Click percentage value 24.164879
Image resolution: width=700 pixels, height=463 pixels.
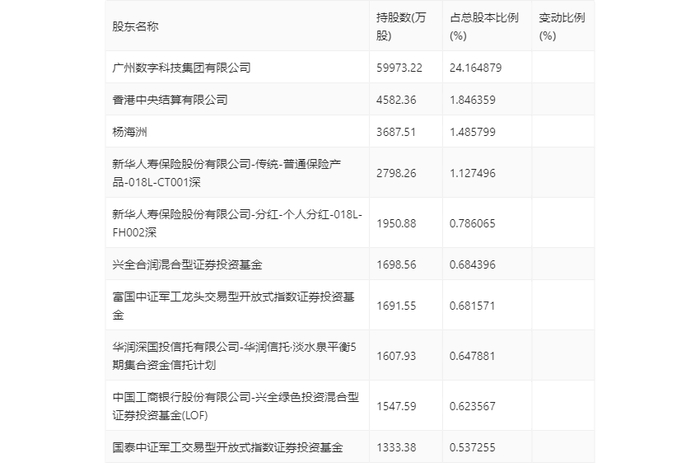[x=475, y=67]
